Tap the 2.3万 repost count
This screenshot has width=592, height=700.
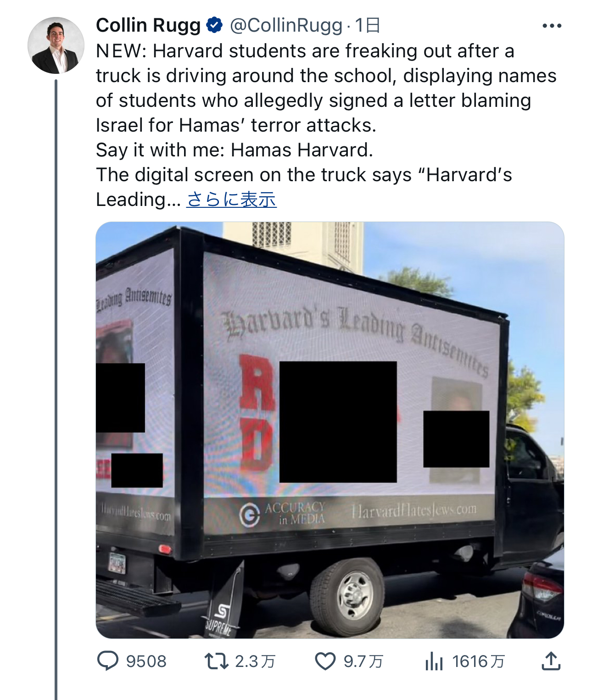(255, 661)
